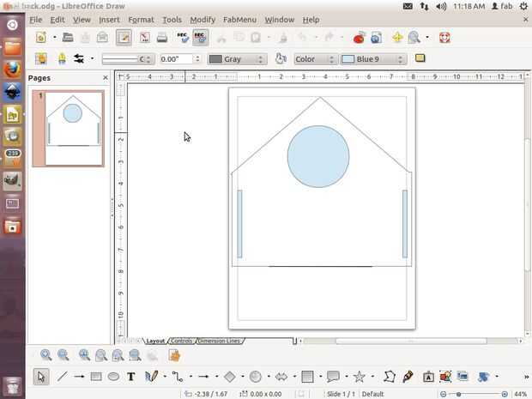Click the Export as PDF icon

coord(144,38)
